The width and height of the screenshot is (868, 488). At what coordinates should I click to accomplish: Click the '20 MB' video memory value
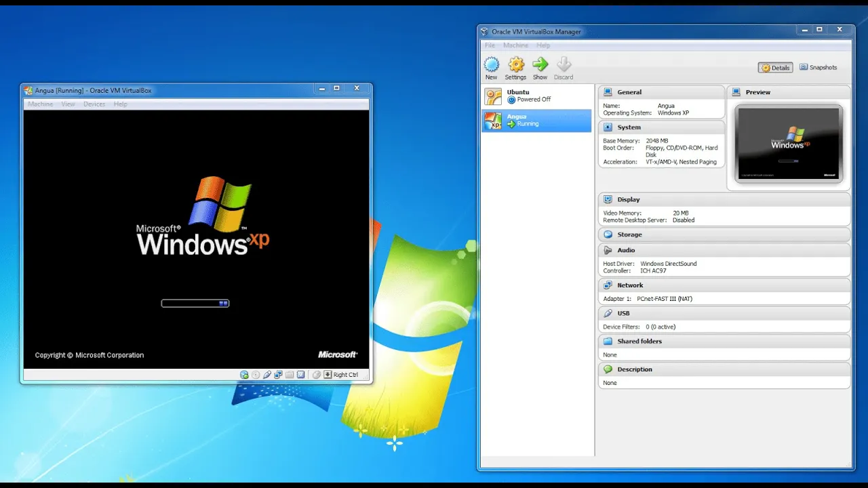[680, 213]
